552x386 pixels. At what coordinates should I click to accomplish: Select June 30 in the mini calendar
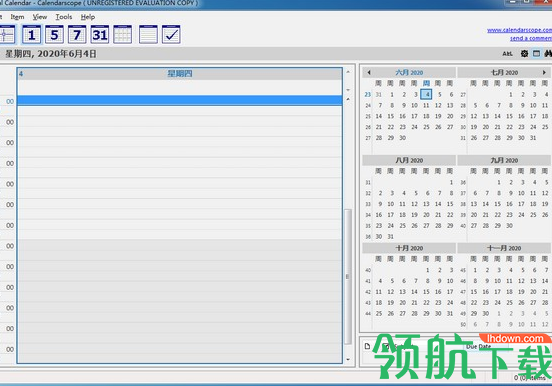(403, 138)
